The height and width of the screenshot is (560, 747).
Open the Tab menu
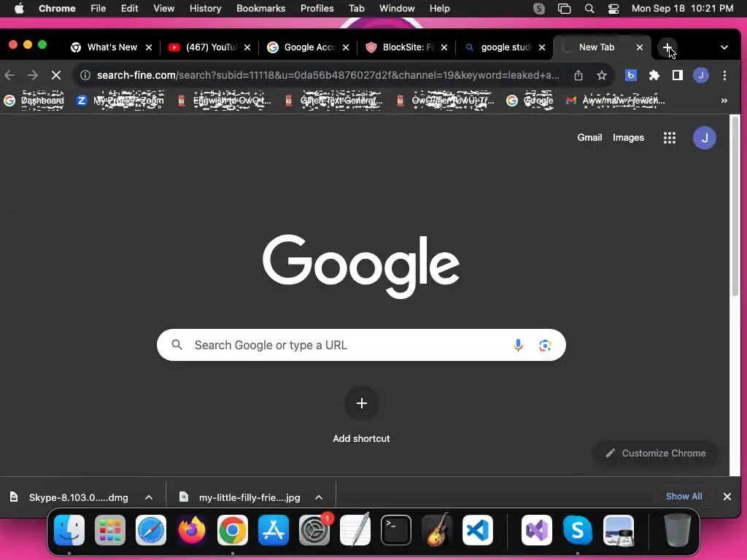click(356, 9)
